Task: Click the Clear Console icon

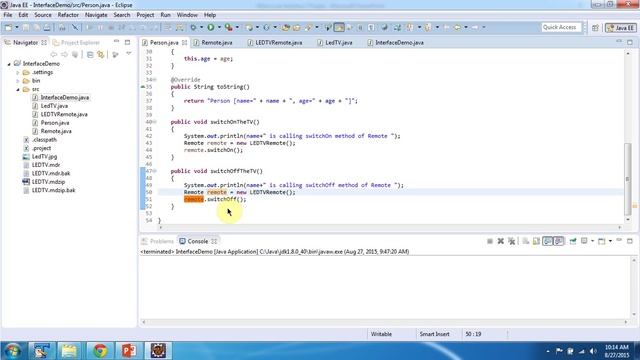Action: [525, 241]
